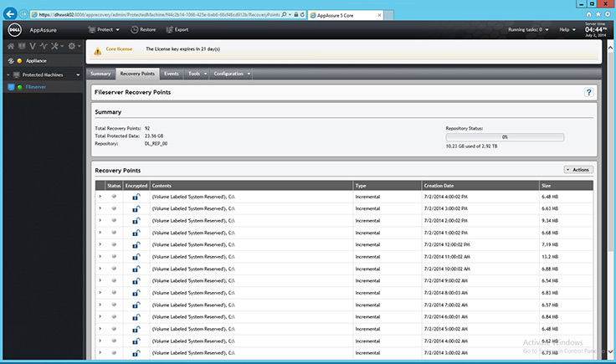This screenshot has width=616, height=364.
Task: Select the AppAssure 5 Core browser tab
Action: click(346, 15)
